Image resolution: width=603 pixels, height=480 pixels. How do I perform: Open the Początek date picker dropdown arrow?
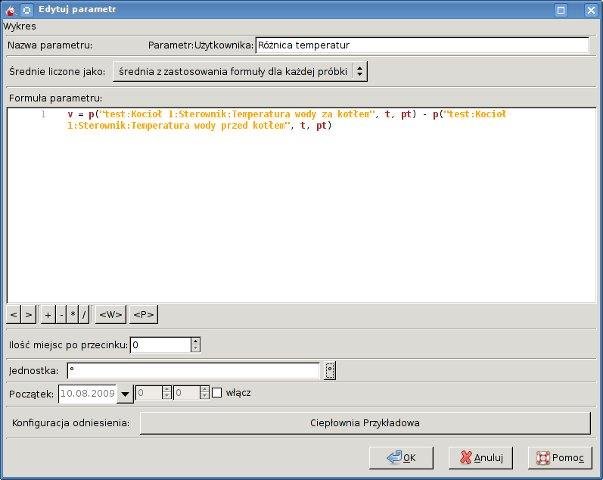125,394
